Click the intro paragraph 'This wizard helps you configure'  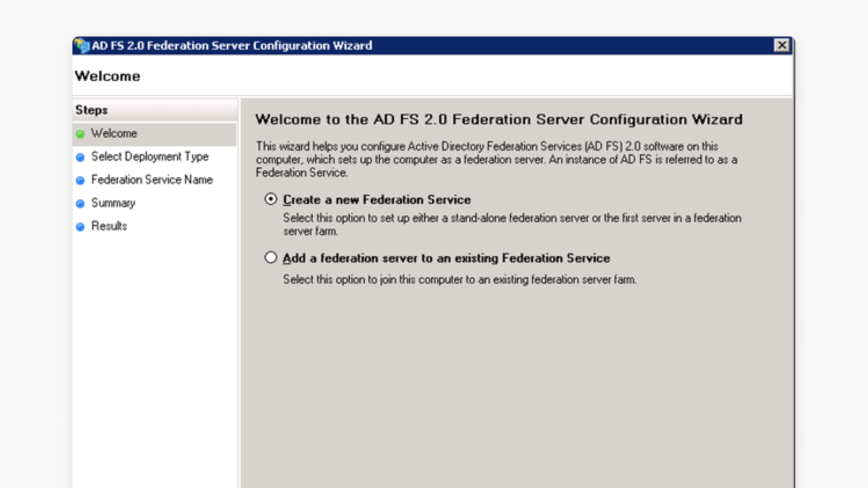[496, 160]
